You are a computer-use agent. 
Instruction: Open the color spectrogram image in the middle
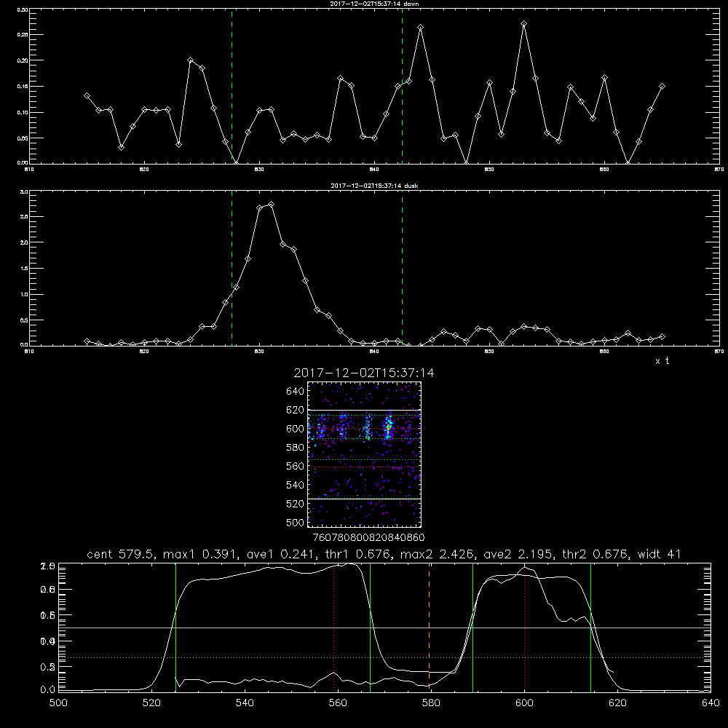pyautogui.click(x=365, y=454)
